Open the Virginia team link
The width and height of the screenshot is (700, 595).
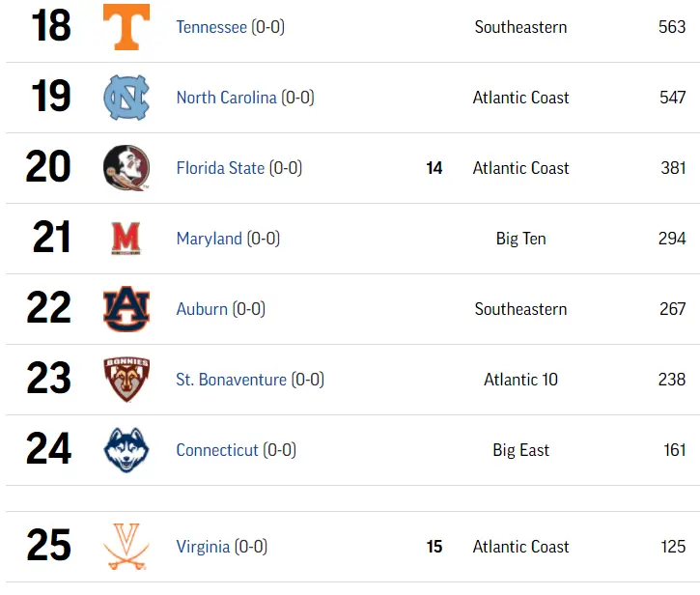click(x=203, y=547)
